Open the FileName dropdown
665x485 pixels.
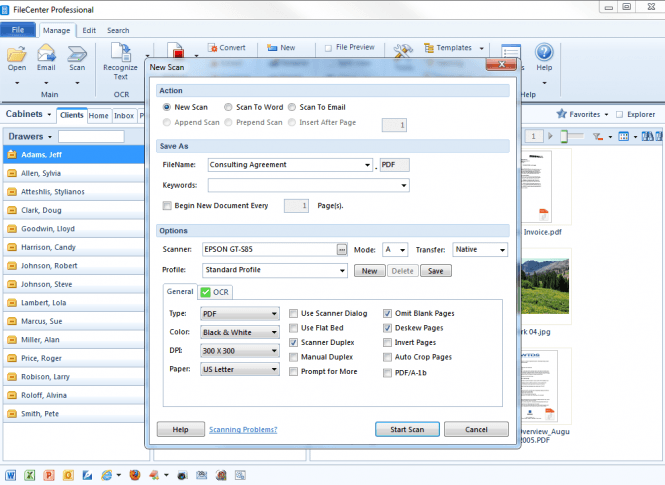367,165
